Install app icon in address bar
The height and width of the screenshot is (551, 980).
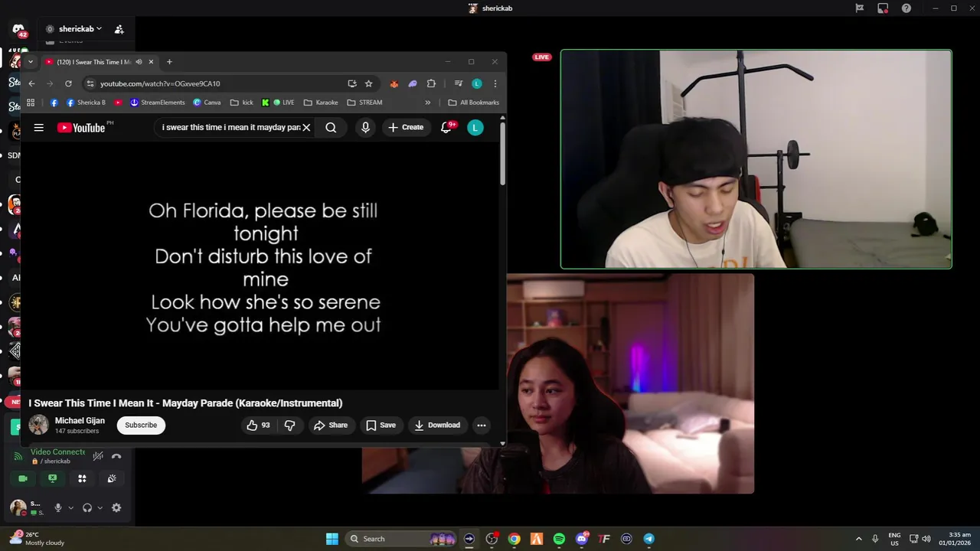(x=352, y=83)
